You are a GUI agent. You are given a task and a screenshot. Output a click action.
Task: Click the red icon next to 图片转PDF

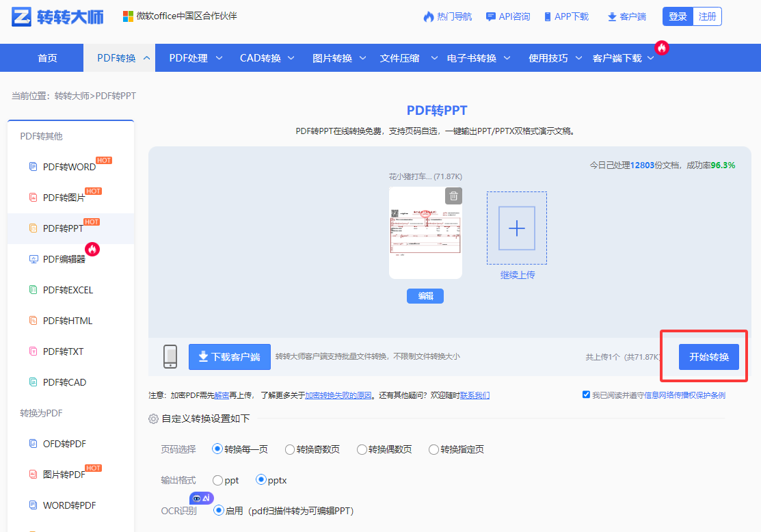click(x=33, y=475)
